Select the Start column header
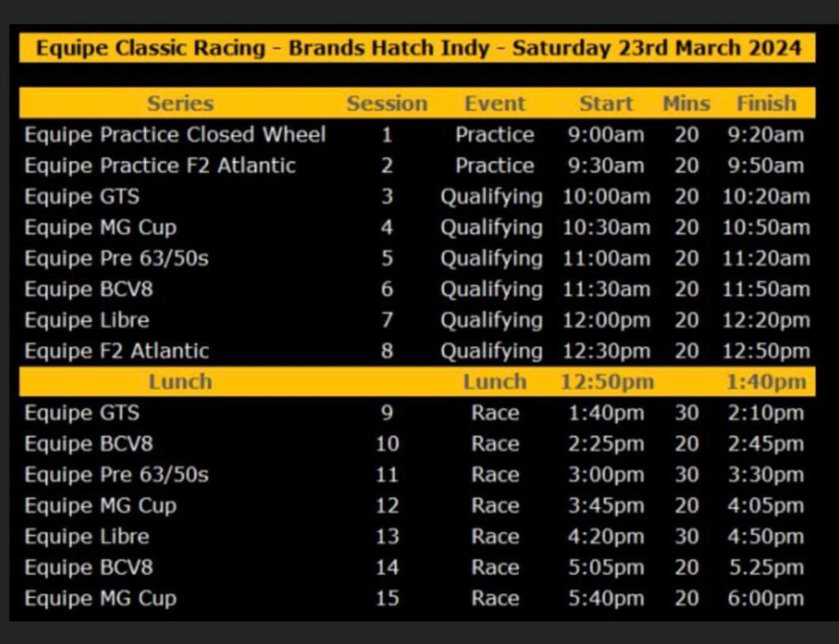This screenshot has height=644, width=839. 605,104
